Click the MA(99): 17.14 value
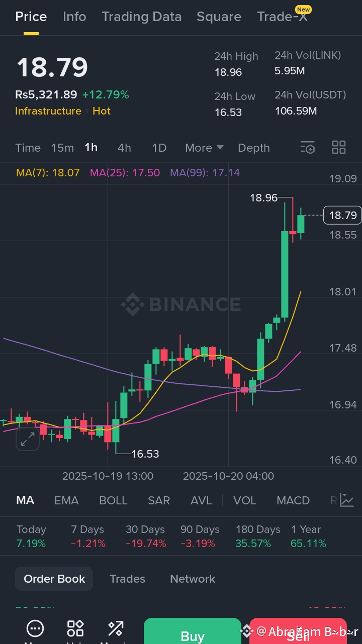362x644 pixels. [x=205, y=173]
